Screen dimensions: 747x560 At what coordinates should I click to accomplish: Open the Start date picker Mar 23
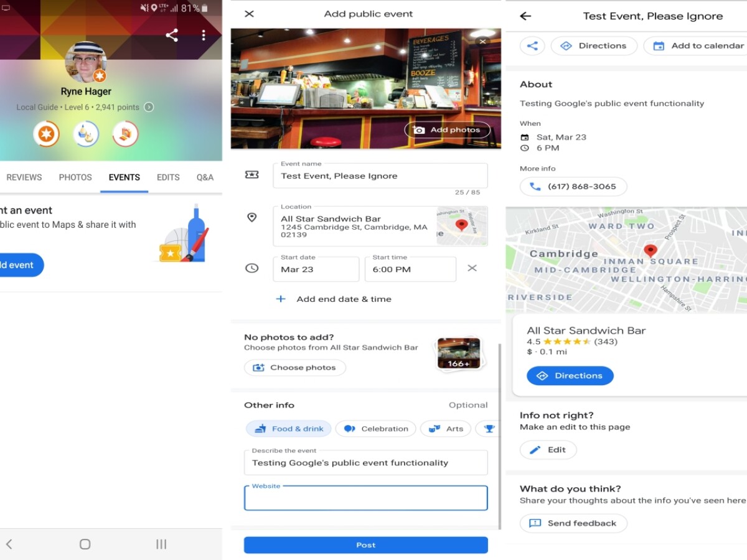(316, 269)
